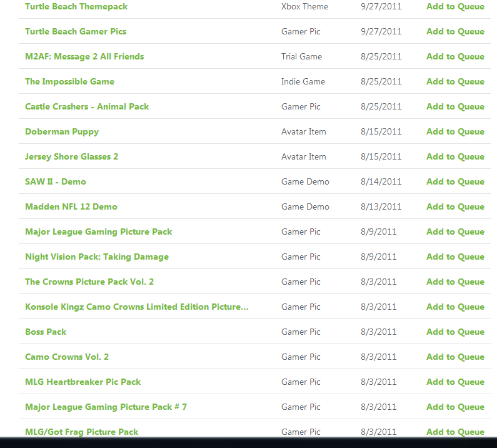Select Game Demo in Madden NFL 12 row
This screenshot has width=497, height=448.
305,207
